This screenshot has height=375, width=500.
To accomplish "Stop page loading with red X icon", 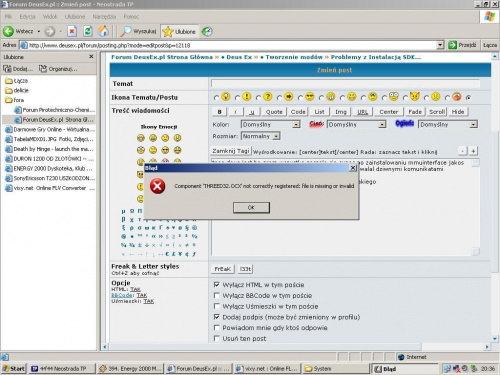I will point(72,31).
